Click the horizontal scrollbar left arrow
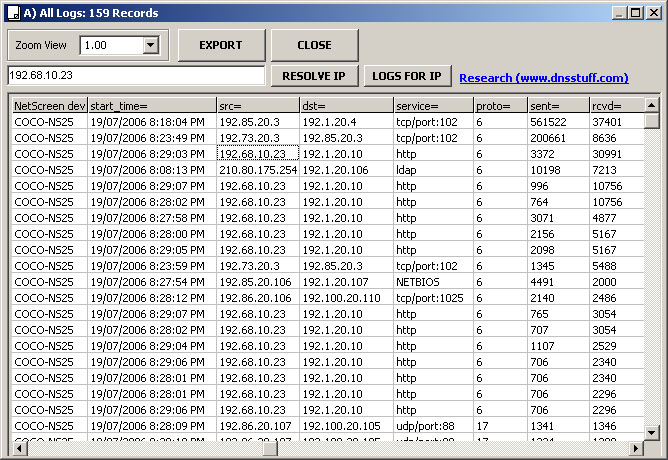668x460 pixels. (19, 448)
